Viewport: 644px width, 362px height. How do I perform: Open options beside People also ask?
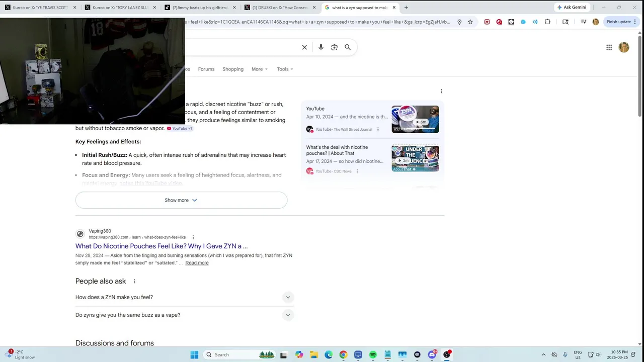134,281
